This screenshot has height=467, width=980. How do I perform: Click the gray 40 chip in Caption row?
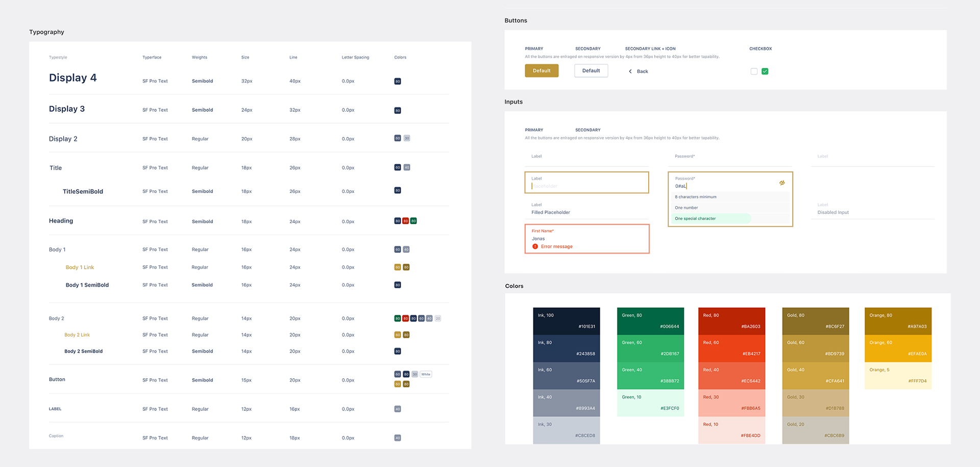click(x=398, y=438)
